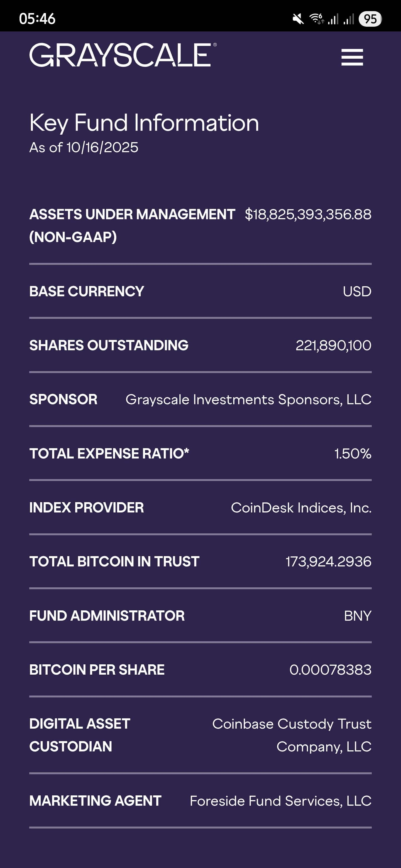Image resolution: width=401 pixels, height=868 pixels.
Task: Tap the Key Fund Information heading
Action: [144, 123]
